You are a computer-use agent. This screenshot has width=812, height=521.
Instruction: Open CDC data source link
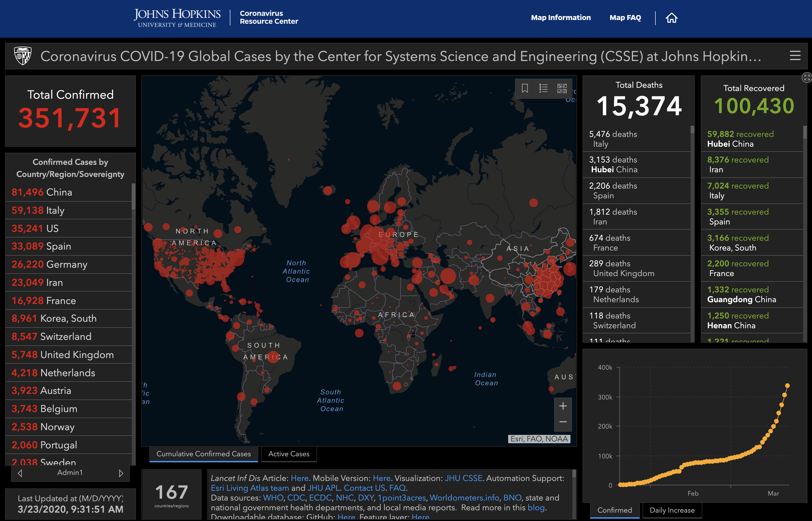(296, 498)
